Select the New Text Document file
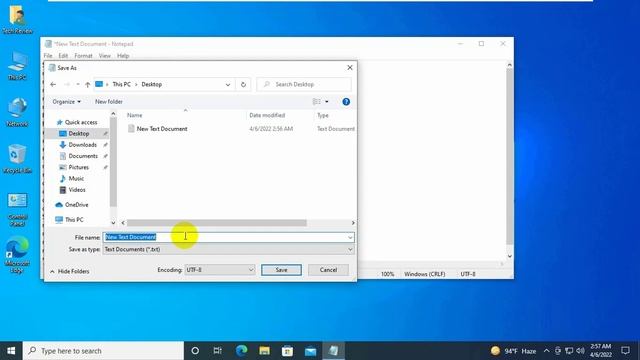This screenshot has height=360, width=640. click(162, 129)
